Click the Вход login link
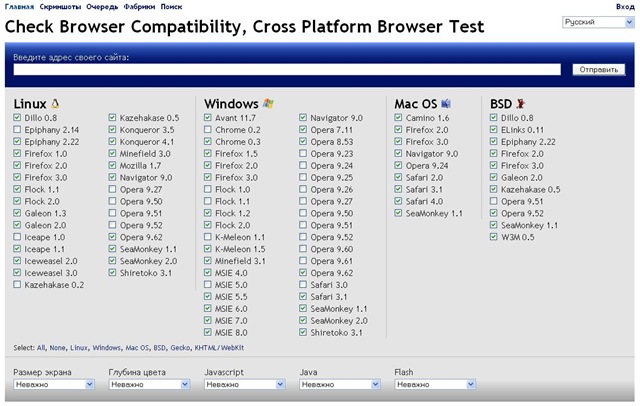The image size is (640, 406). [625, 7]
